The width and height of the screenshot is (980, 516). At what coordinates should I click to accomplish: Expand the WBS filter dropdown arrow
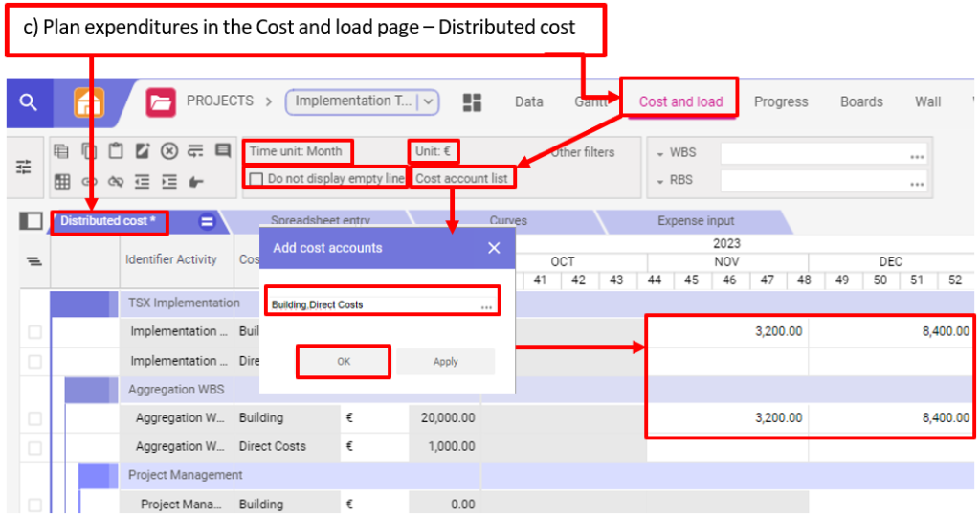[x=661, y=153]
